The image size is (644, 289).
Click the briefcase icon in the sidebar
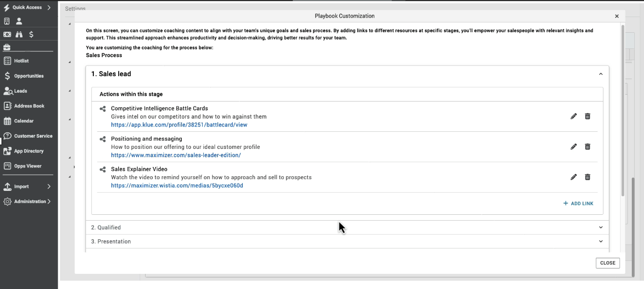tap(7, 47)
